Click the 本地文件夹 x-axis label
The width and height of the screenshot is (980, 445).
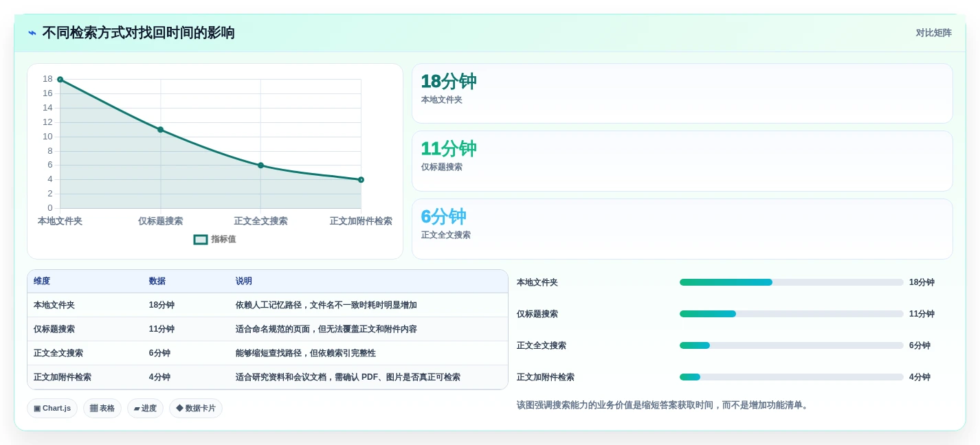[60, 221]
